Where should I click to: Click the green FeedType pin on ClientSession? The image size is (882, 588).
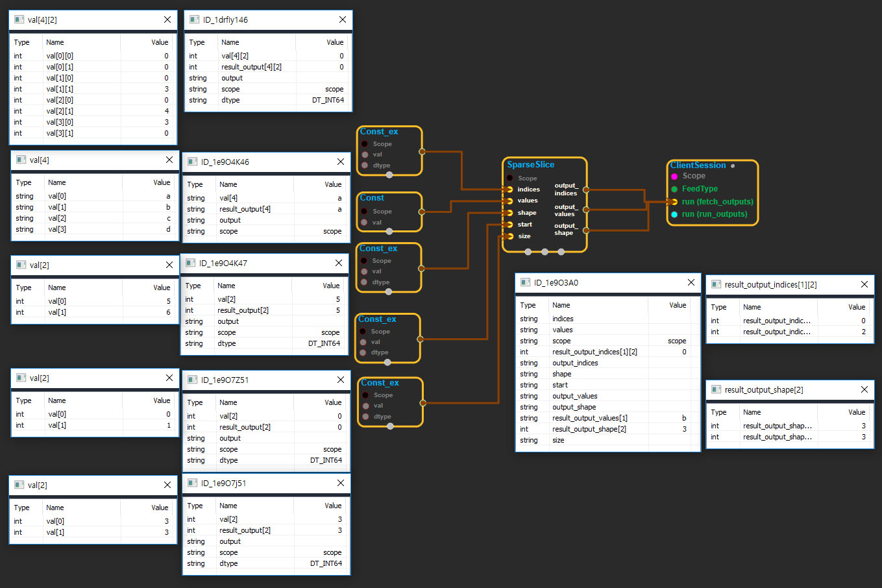(x=674, y=189)
